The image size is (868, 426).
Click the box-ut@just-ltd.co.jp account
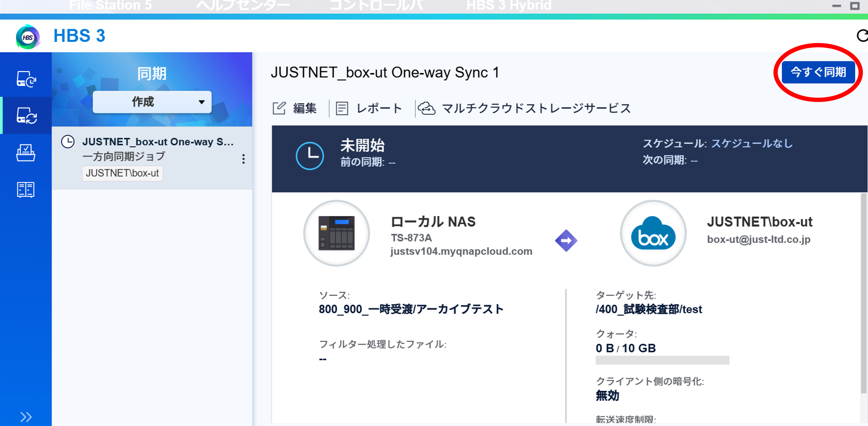tap(759, 239)
